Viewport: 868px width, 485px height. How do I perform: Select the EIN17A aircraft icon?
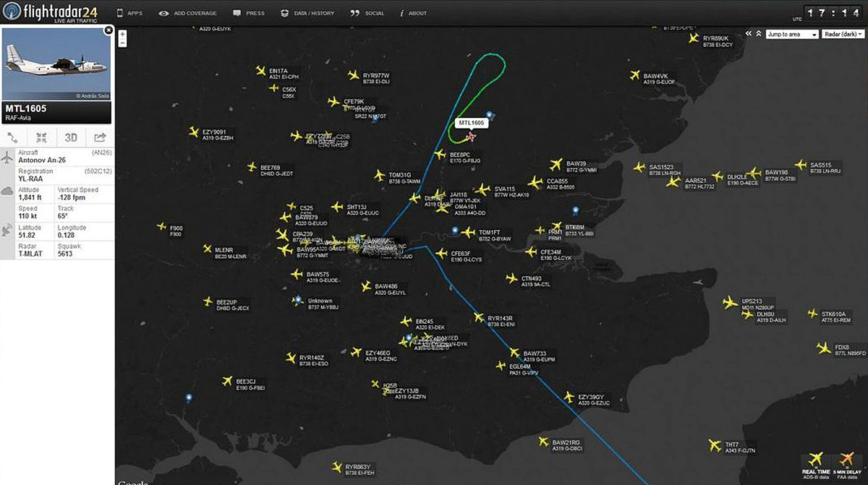point(260,70)
